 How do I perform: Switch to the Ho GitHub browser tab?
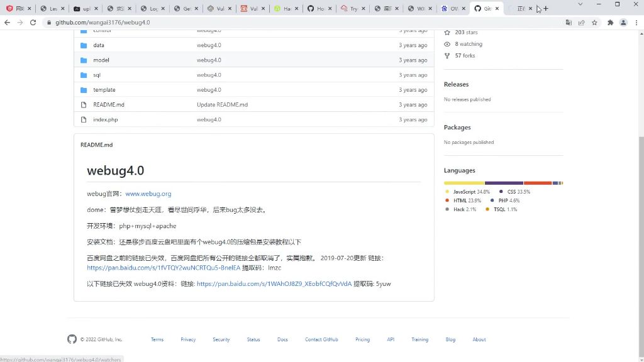click(x=319, y=8)
